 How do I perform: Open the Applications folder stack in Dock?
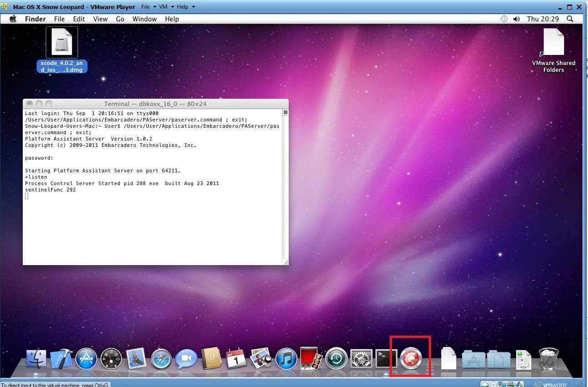473,359
